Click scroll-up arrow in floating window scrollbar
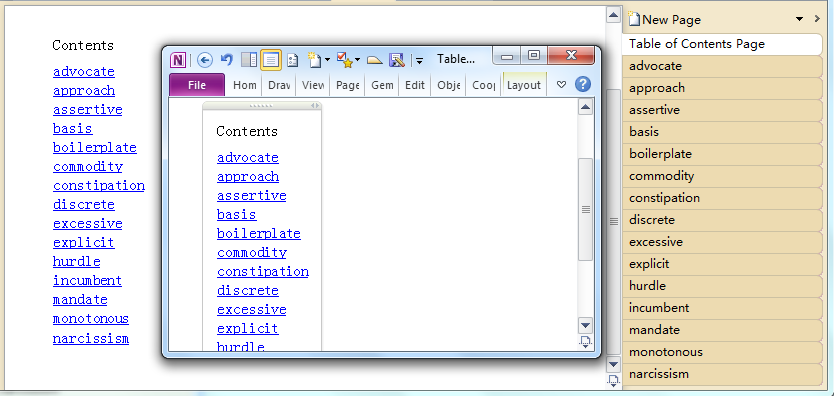Screen dimensions: 834x396 pos(586,108)
